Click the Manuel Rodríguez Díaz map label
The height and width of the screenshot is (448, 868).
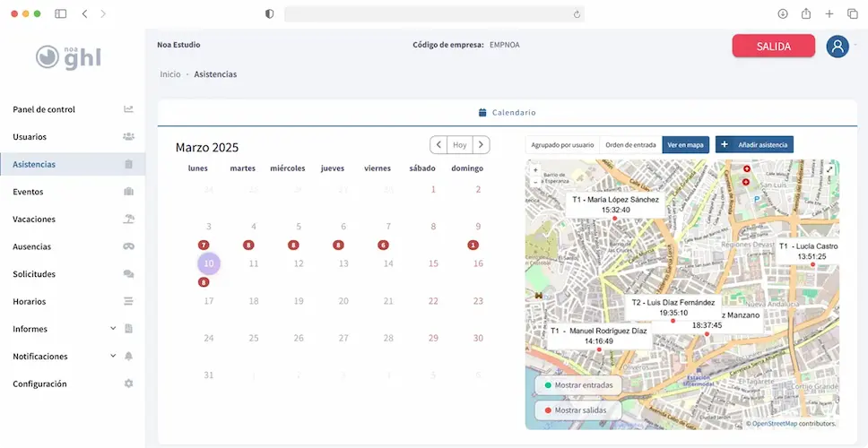pos(598,336)
